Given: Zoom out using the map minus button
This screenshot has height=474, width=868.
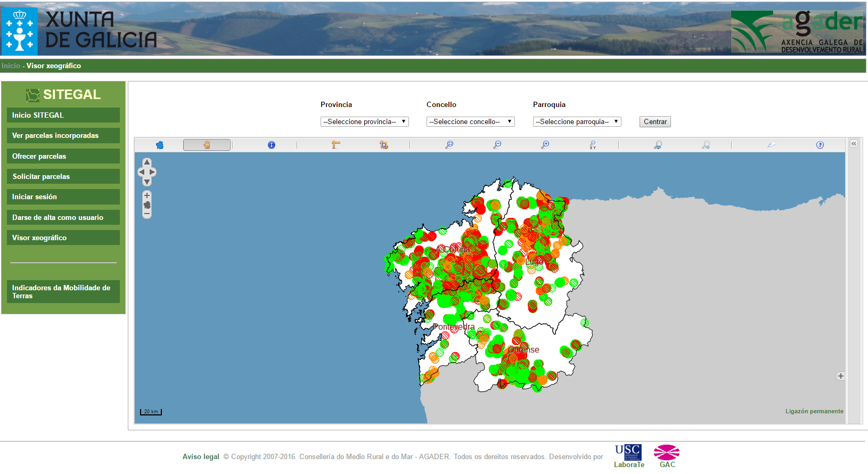Looking at the screenshot, I should (x=147, y=214).
